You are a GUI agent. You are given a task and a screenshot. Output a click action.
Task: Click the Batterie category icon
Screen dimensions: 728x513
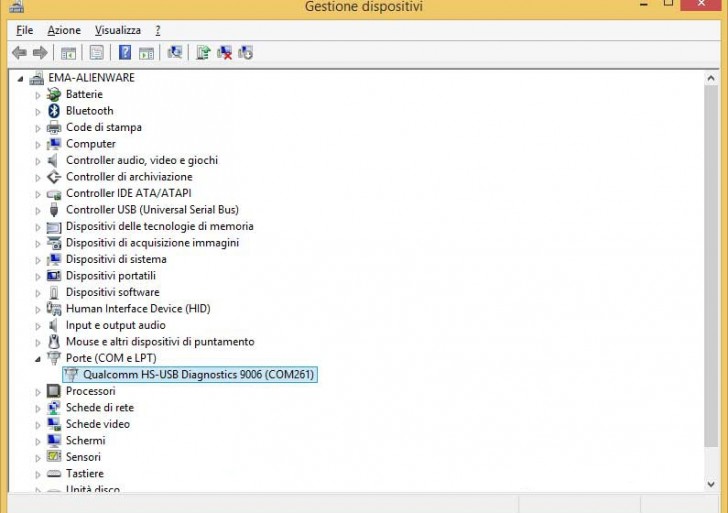point(54,94)
